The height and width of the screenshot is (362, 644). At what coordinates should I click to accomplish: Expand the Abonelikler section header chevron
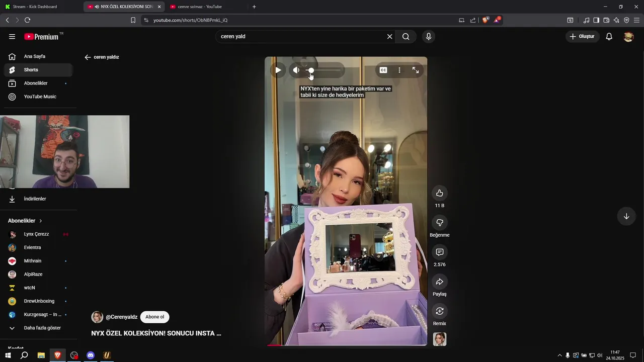(x=41, y=221)
